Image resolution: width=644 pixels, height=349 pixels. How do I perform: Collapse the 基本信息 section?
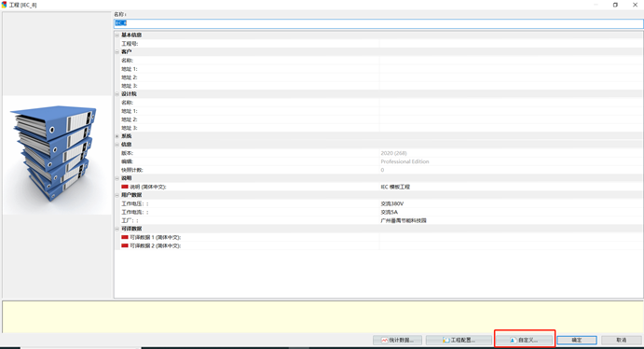tap(117, 35)
